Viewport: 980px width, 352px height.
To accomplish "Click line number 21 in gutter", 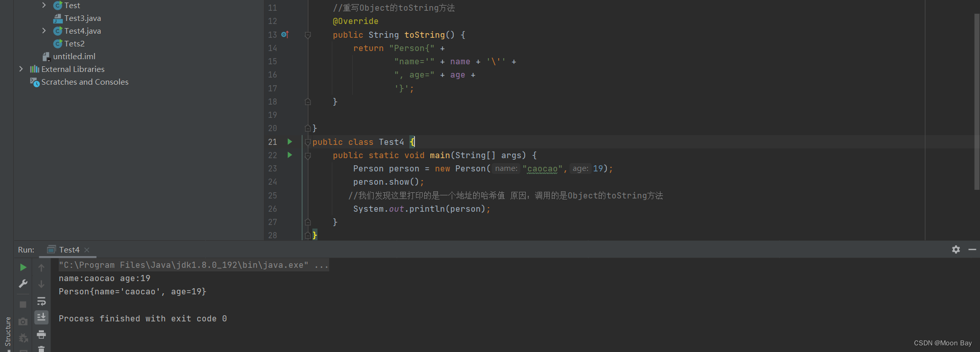I will click(273, 142).
